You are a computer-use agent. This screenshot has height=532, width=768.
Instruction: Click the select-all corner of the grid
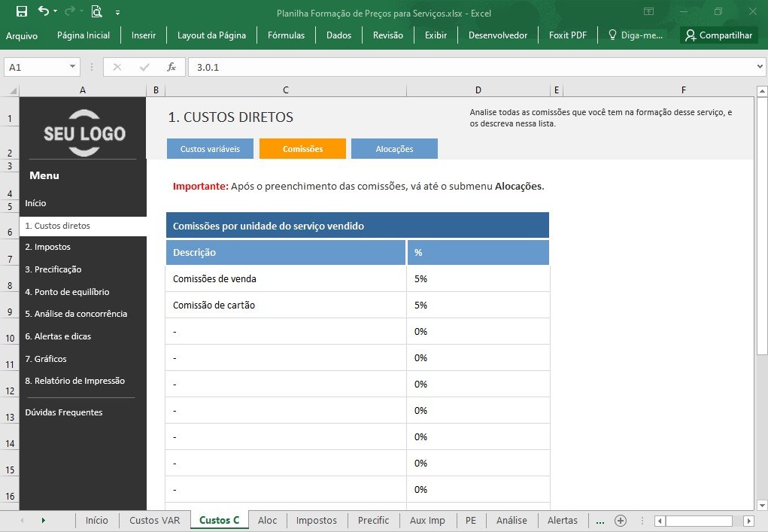[11, 90]
